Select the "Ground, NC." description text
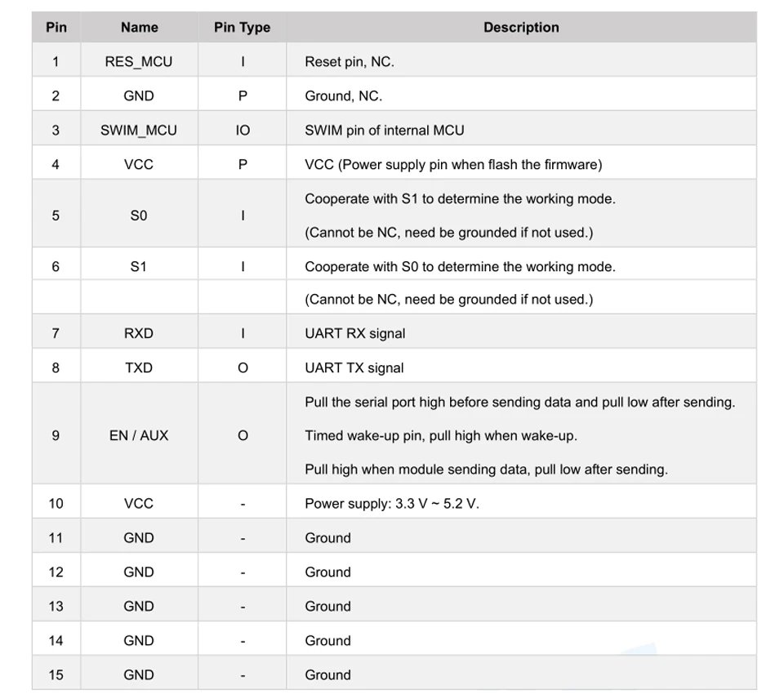The image size is (784, 699). point(343,96)
